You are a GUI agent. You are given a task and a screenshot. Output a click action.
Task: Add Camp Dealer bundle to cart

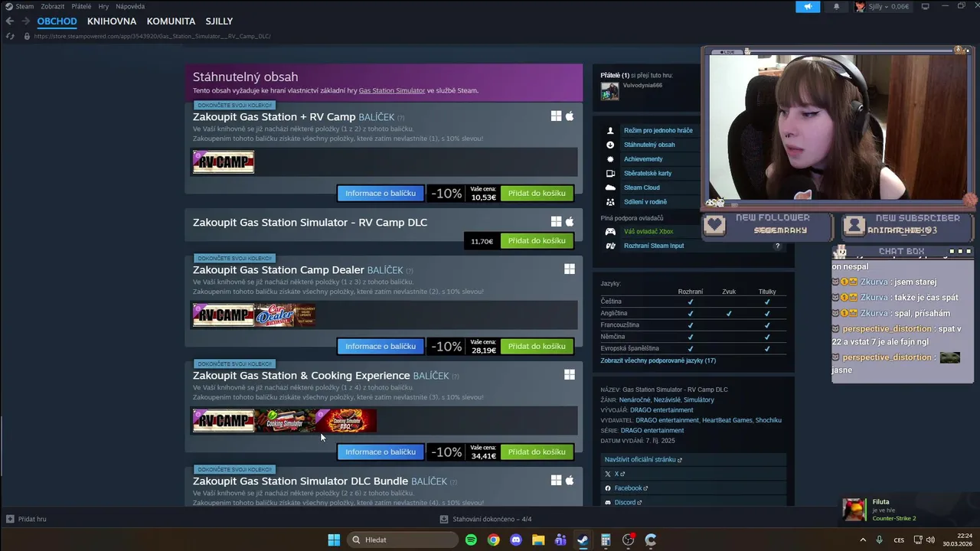[x=537, y=347]
